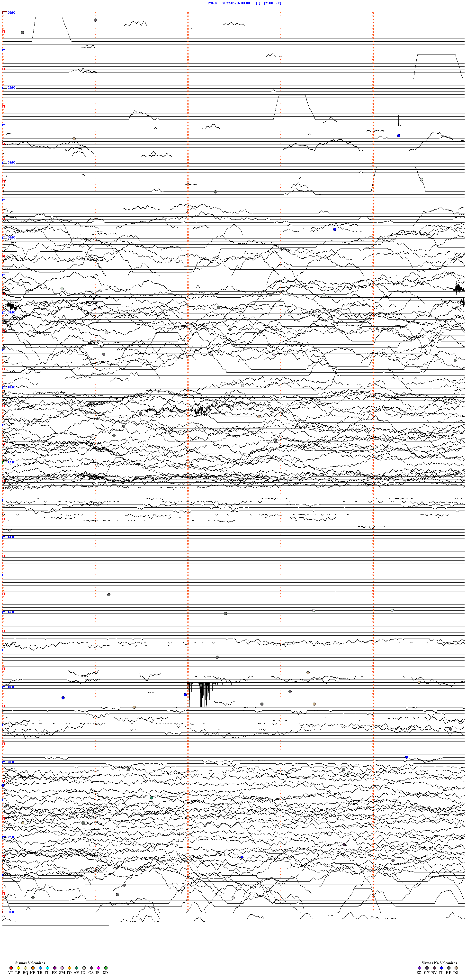Click the PSRN station name in header
467x980 pixels.
[213, 3]
